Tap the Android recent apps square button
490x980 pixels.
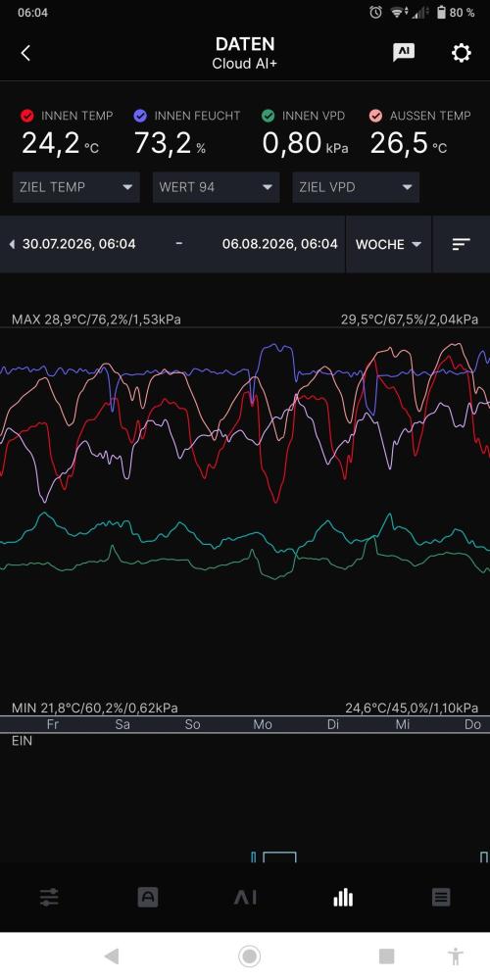(x=387, y=955)
